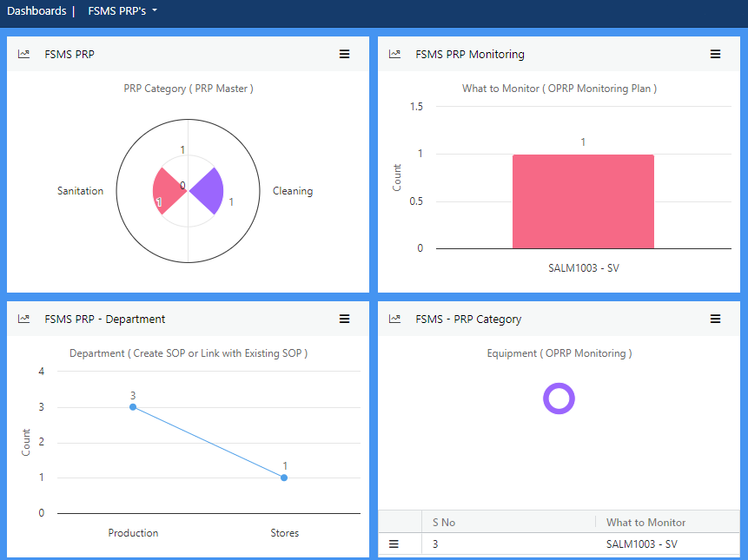The height and width of the screenshot is (560, 748).
Task: Expand the FSMS PRP's dashboard dropdown
Action: (x=122, y=11)
